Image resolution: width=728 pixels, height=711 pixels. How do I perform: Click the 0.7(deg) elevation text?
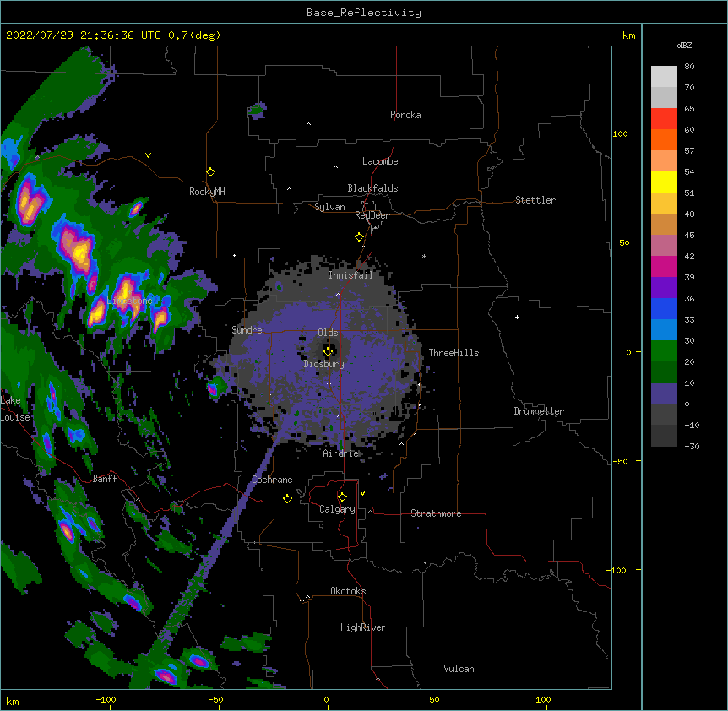194,35
